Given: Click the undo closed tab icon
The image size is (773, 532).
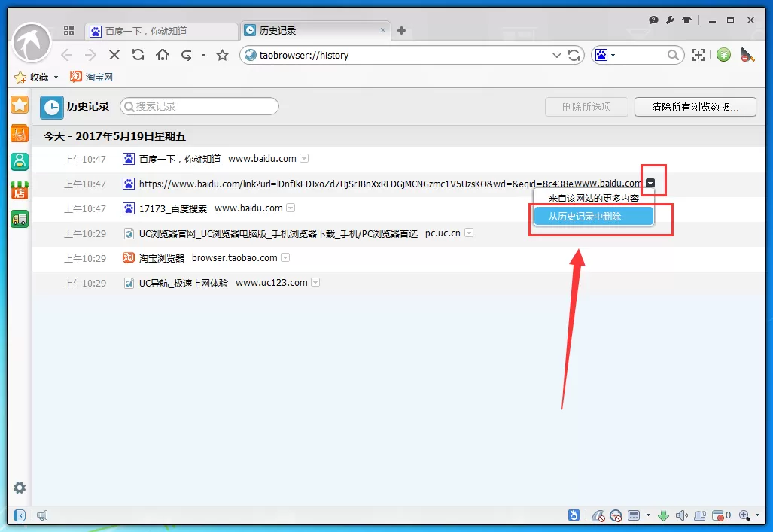Looking at the screenshot, I should point(187,55).
